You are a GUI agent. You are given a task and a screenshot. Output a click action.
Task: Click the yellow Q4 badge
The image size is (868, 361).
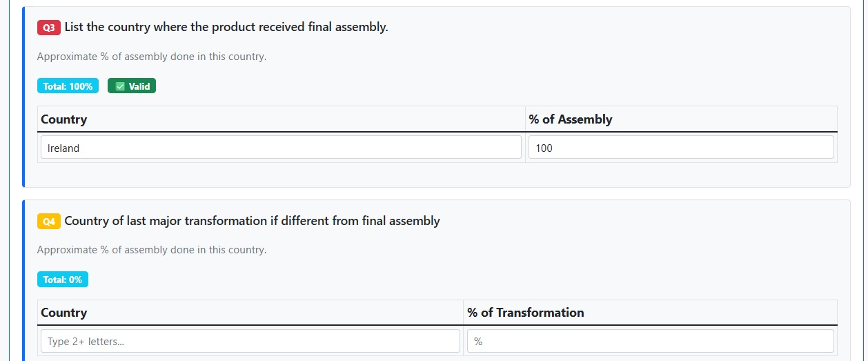(x=48, y=222)
